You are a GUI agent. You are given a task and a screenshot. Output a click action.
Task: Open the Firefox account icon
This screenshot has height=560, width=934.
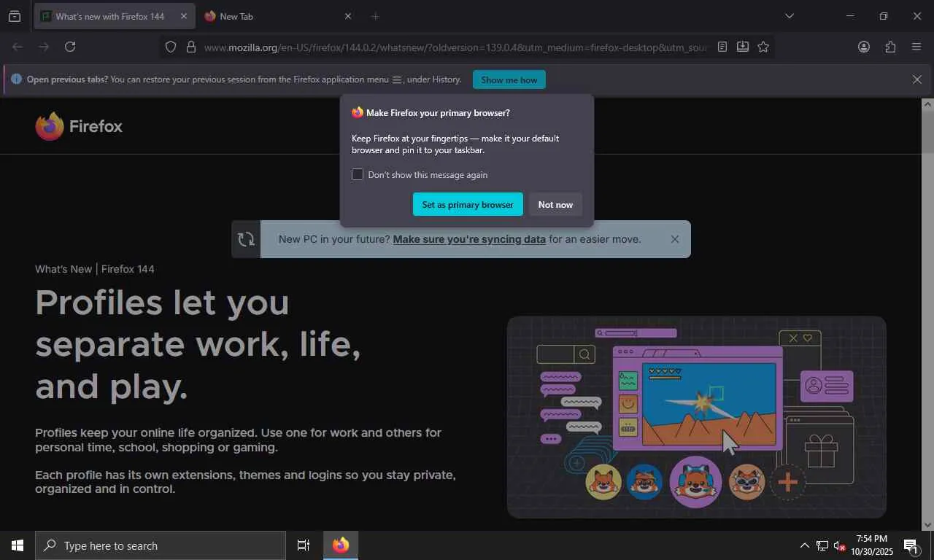[x=864, y=47]
